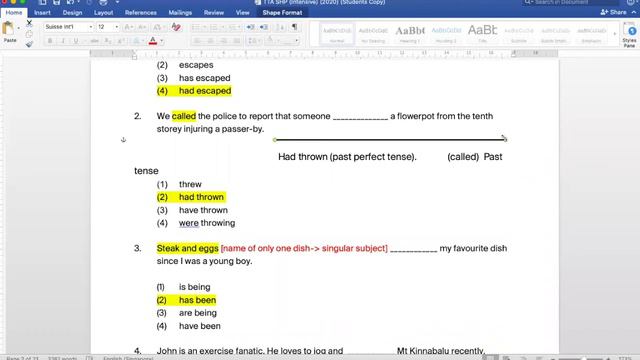Switch to the Design tab
Image resolution: width=640 pixels, height=360 pixels.
coord(72,13)
